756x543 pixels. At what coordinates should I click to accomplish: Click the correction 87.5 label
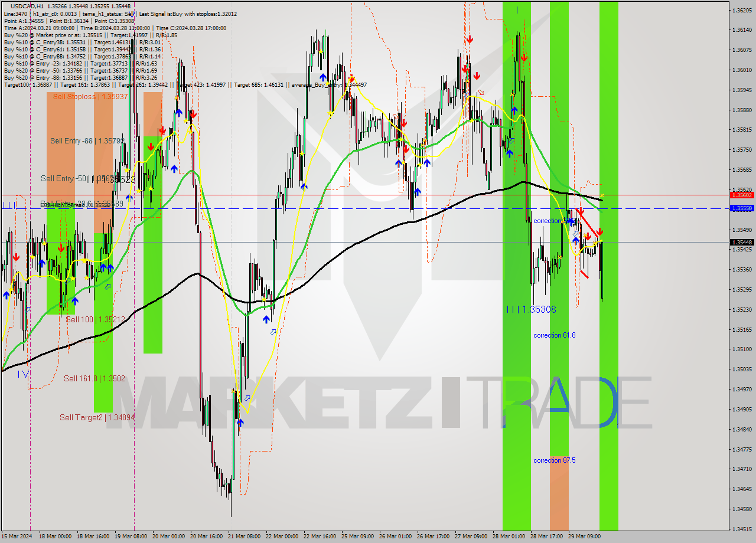(x=555, y=460)
